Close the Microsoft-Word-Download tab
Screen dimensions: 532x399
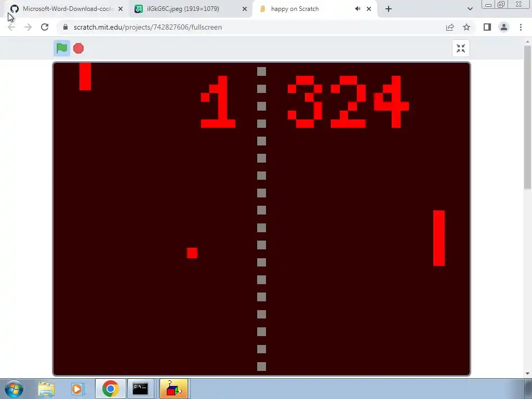pos(121,9)
